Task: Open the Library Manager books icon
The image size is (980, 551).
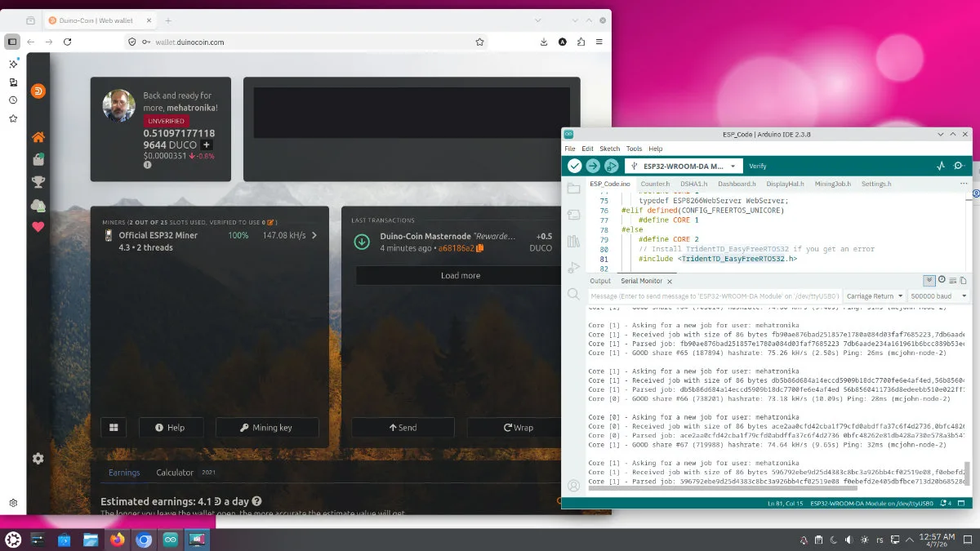Action: (x=573, y=241)
